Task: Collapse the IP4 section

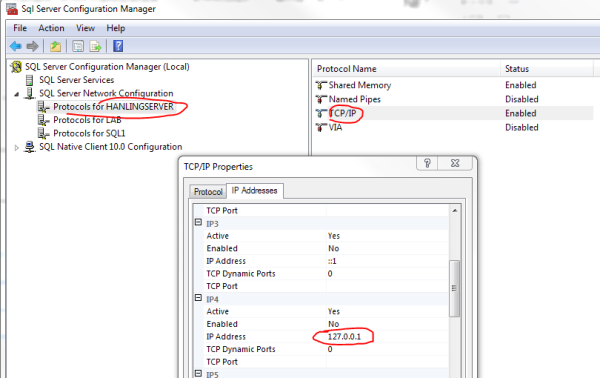Action: (x=198, y=298)
